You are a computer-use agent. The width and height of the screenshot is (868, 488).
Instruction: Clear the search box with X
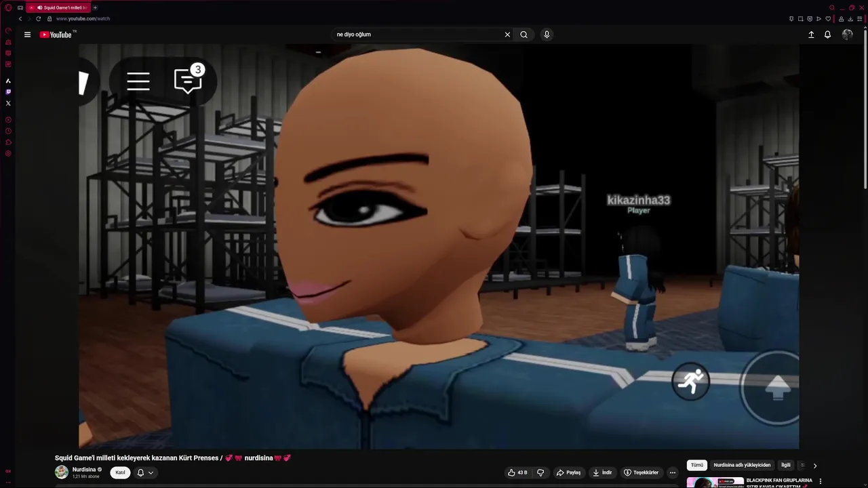[x=507, y=35]
